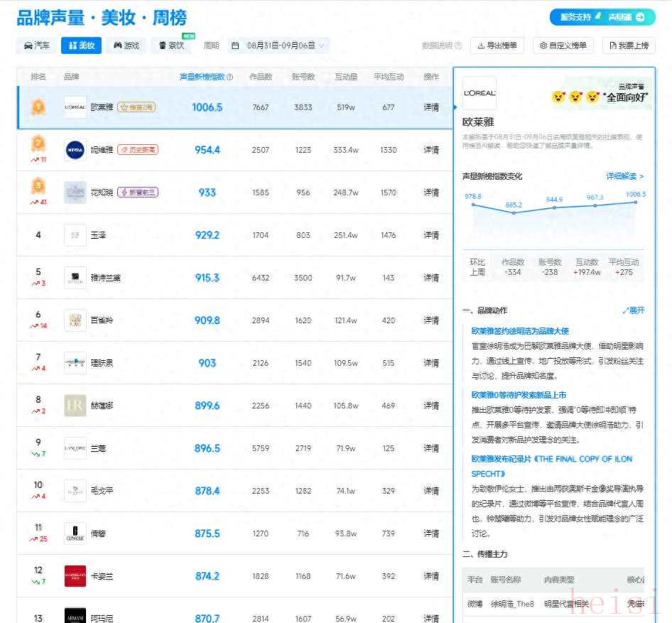The width and height of the screenshot is (672, 623).
Task: Open 详细解读 for index trend
Action: [624, 176]
